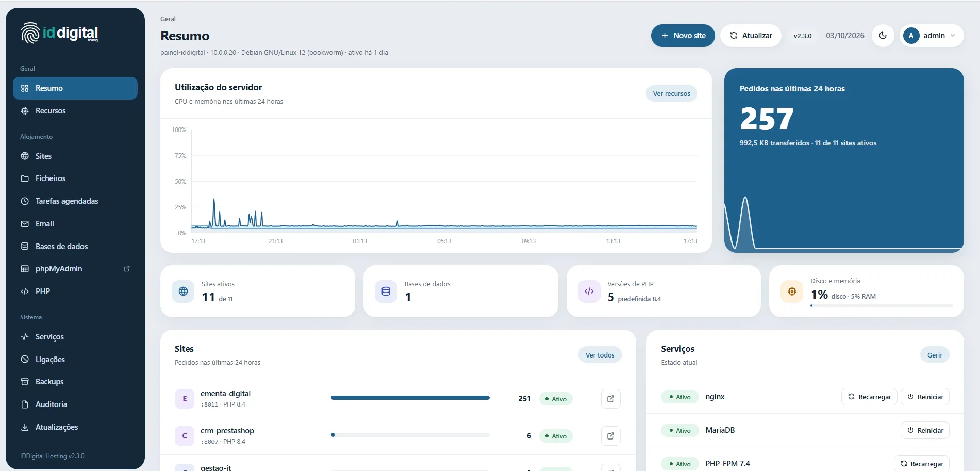Click the Auditoria document icon

coord(25,404)
